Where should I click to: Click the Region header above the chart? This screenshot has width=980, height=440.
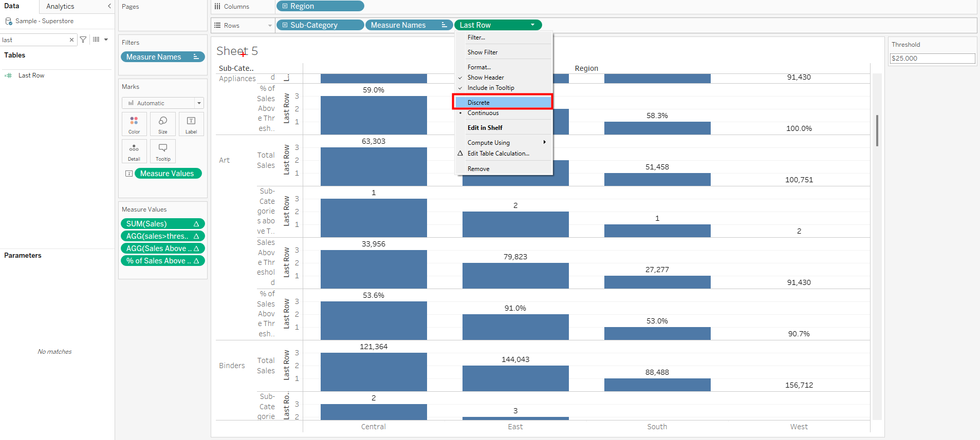pos(586,68)
